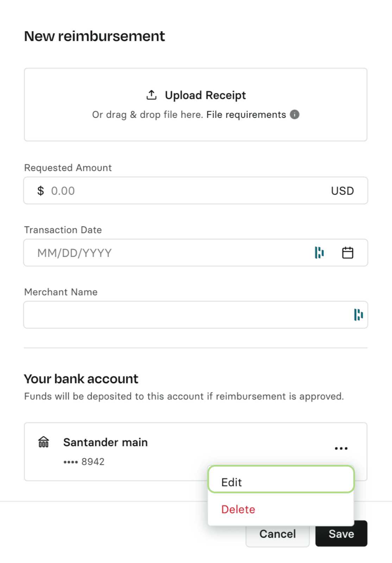Click password manager icon in Transaction Date
This screenshot has height=563, width=392.
tap(319, 253)
